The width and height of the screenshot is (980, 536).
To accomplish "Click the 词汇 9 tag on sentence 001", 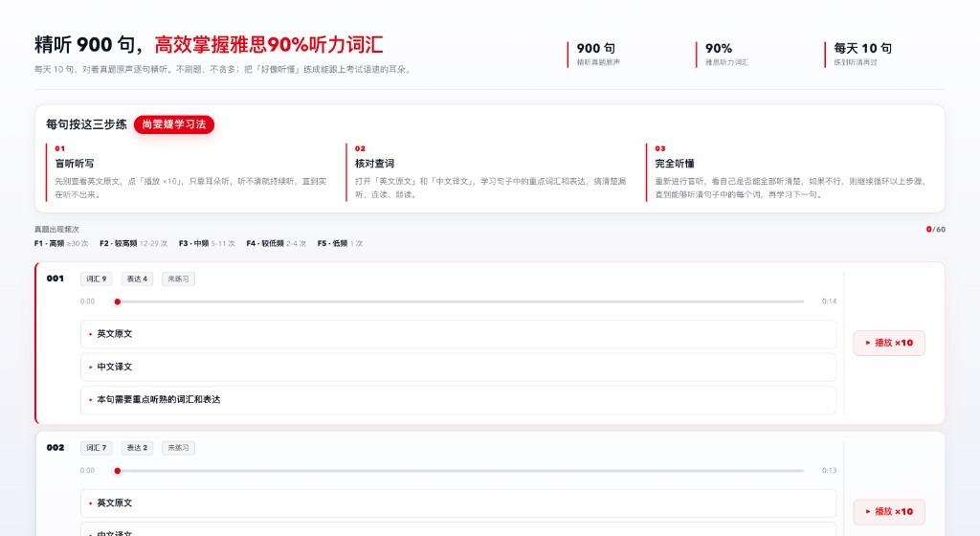I will (x=97, y=279).
